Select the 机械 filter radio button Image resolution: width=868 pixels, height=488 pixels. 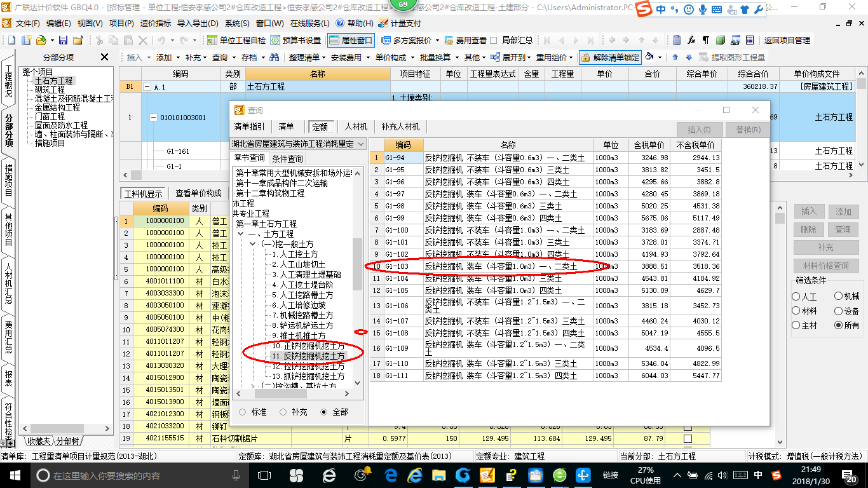point(838,297)
